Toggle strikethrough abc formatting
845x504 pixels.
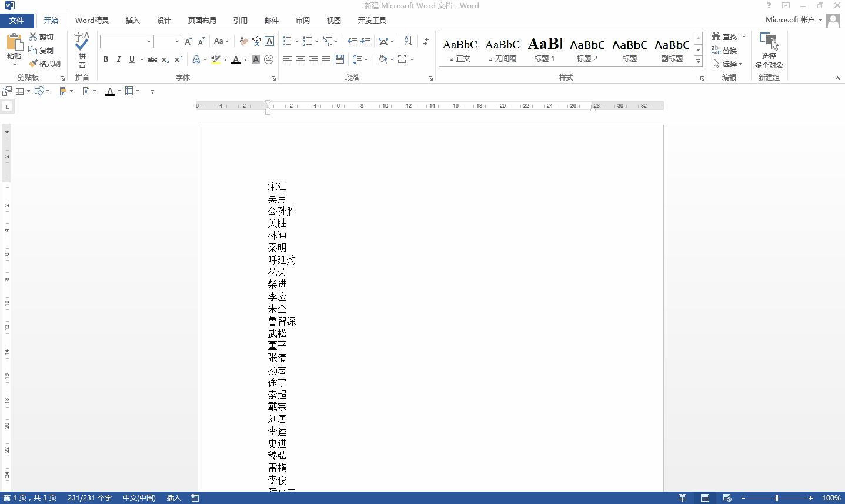click(152, 59)
